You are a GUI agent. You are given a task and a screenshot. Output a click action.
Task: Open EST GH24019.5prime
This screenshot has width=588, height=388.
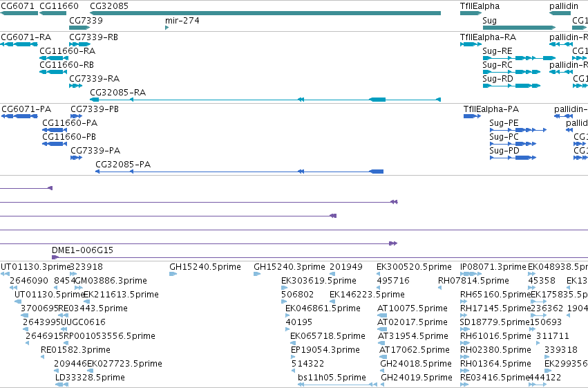[x=417, y=378]
